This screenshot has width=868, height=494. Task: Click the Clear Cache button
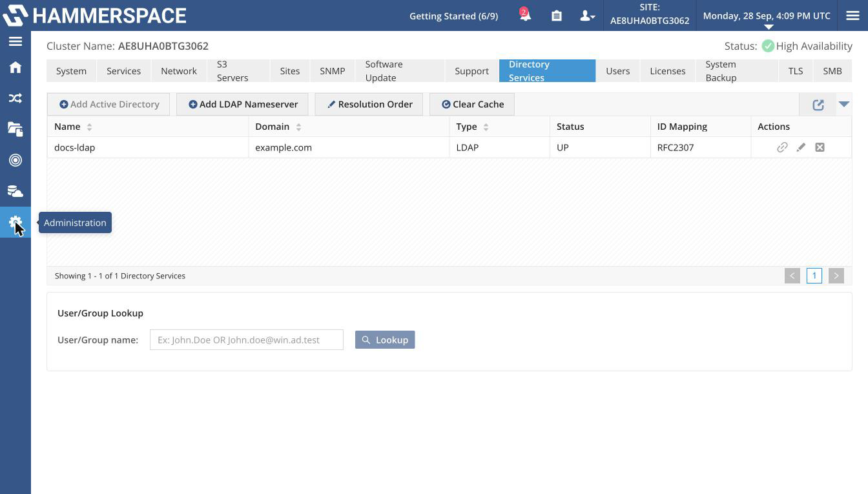point(472,104)
